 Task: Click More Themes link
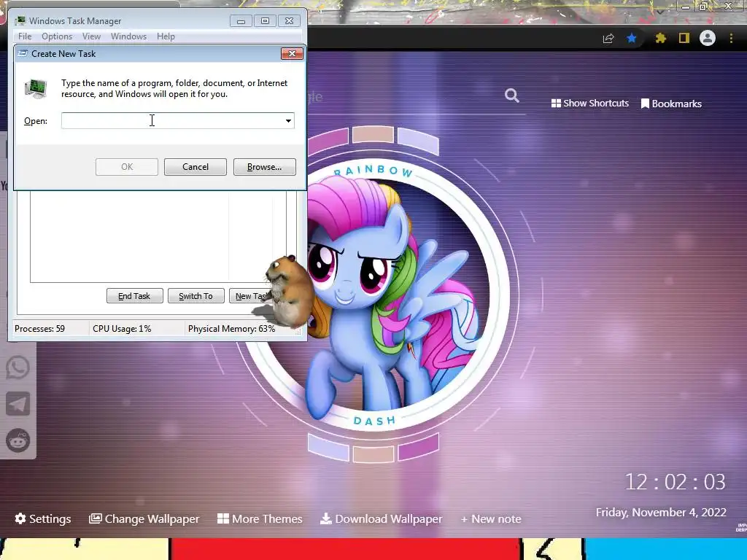tap(260, 518)
